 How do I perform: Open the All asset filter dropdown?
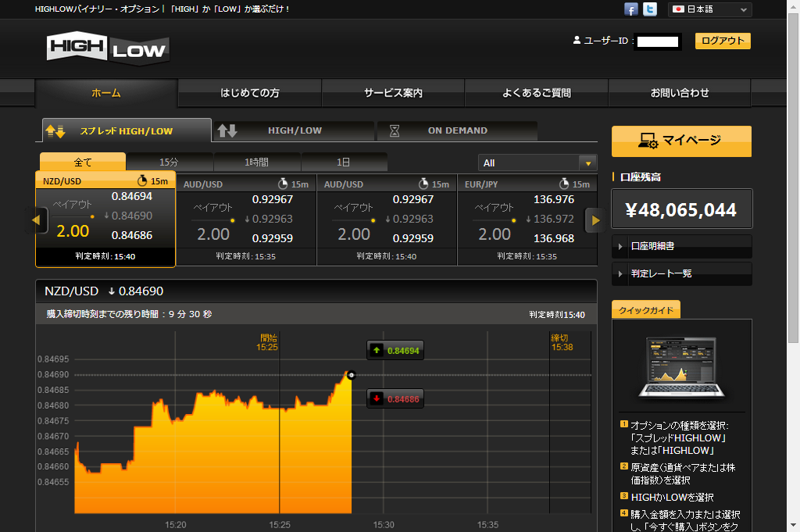click(x=537, y=162)
